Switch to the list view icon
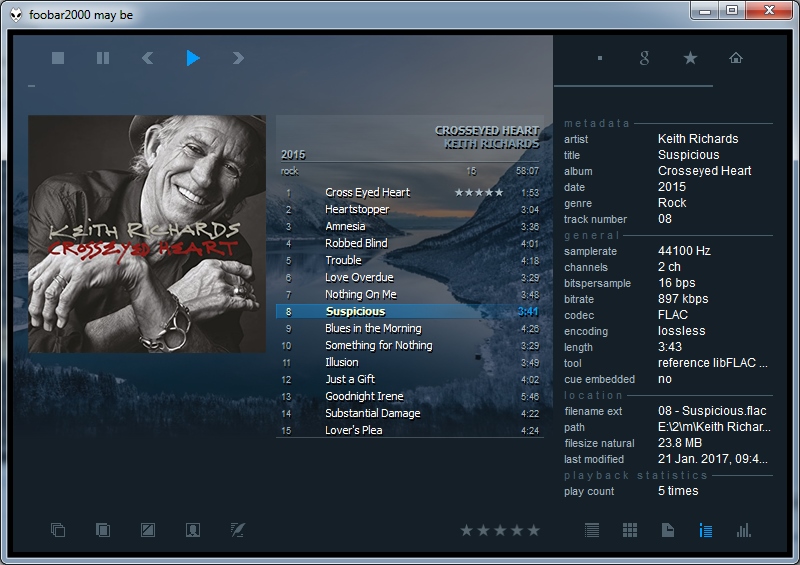This screenshot has height=565, width=800. coord(592,530)
